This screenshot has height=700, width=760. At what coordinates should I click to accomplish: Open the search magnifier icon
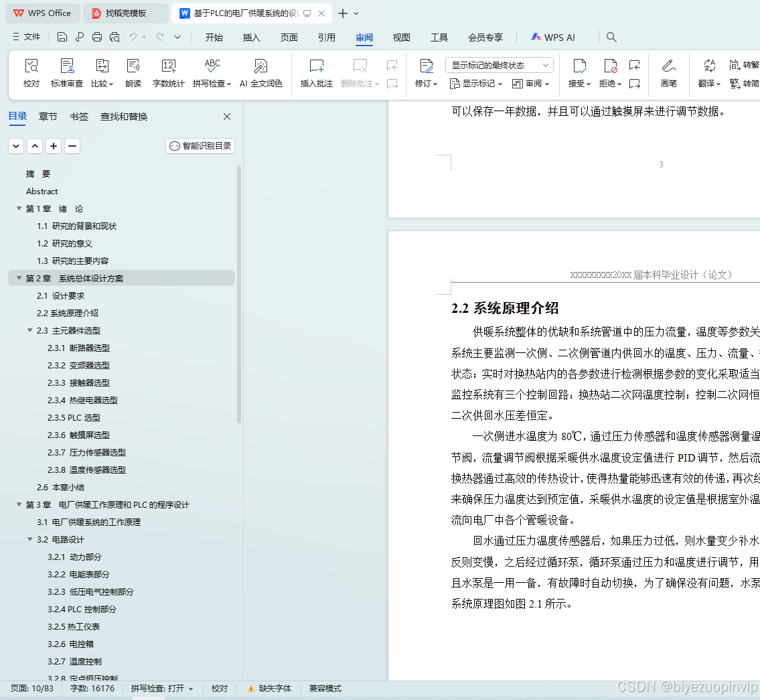[x=611, y=37]
